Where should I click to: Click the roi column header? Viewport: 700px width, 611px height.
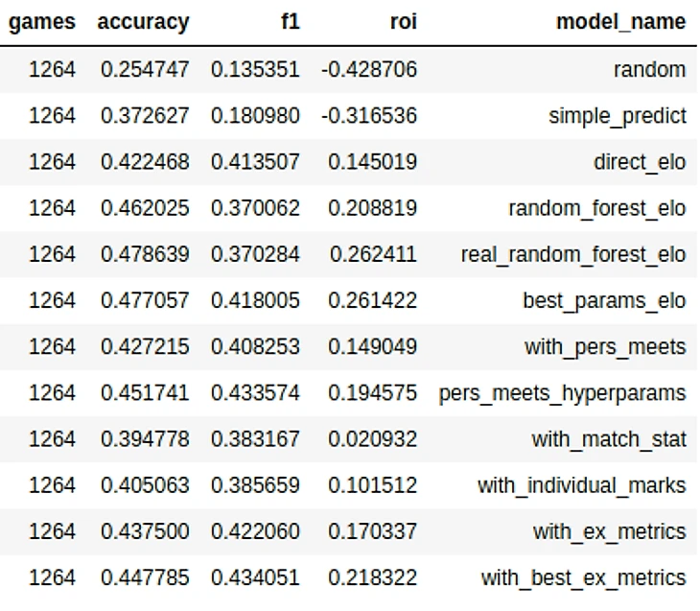click(404, 21)
